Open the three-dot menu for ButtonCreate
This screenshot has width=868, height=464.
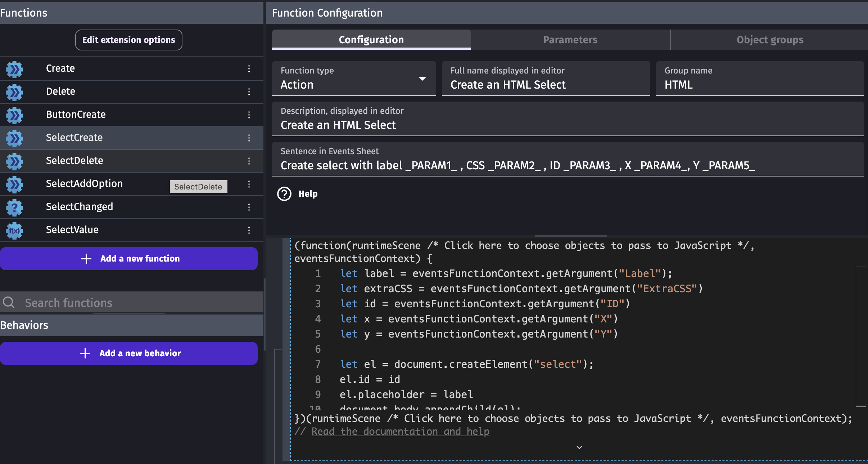pyautogui.click(x=249, y=115)
